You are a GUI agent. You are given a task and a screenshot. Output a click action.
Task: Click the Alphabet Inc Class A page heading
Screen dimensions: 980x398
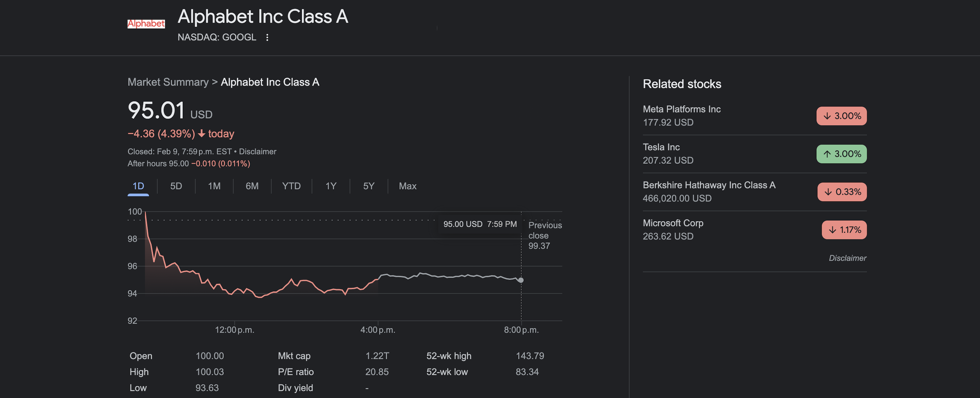263,17
